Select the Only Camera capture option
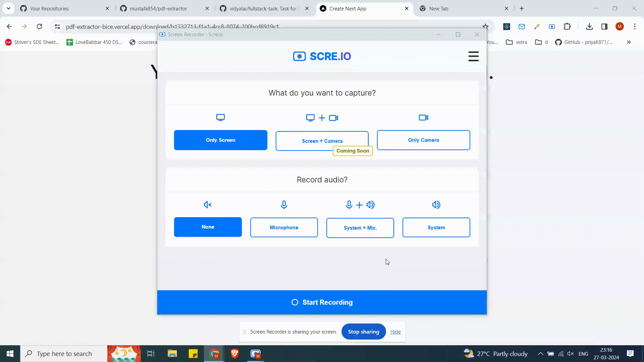 423,140
